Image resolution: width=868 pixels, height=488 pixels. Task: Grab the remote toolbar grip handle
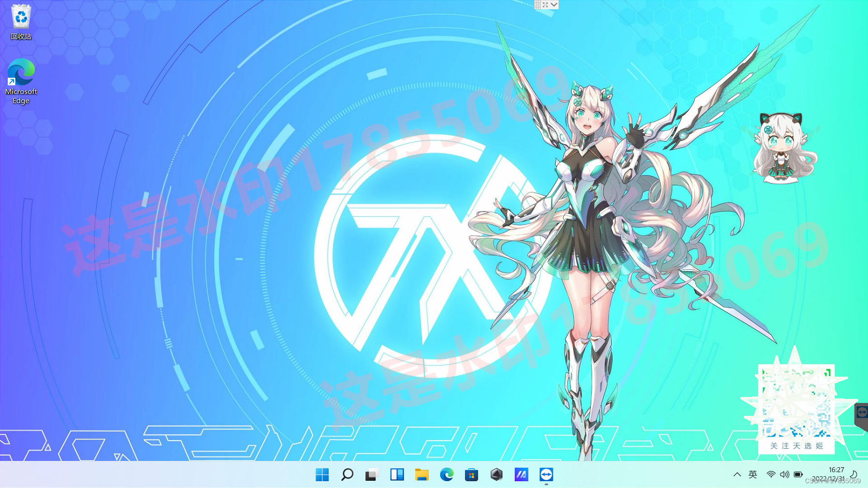coord(538,4)
